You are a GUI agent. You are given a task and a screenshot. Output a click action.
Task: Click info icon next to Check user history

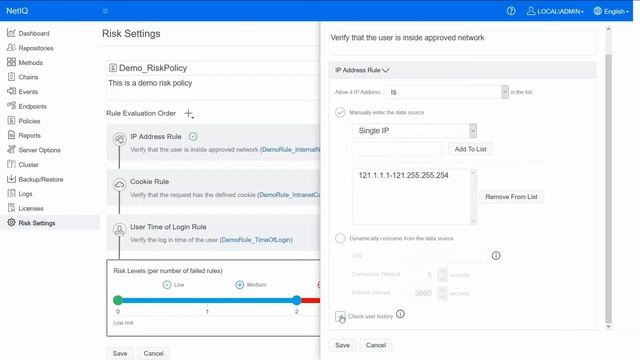pyautogui.click(x=400, y=314)
